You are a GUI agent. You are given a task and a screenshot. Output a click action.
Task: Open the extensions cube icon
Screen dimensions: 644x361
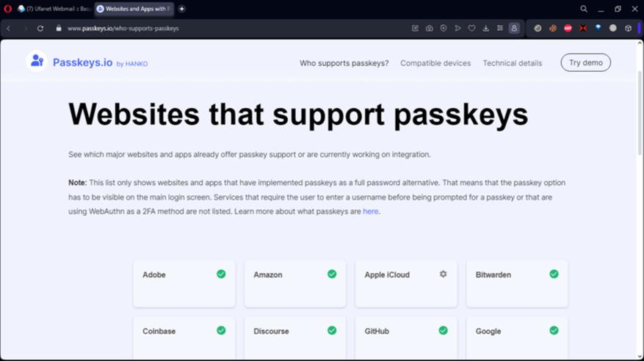tap(628, 29)
